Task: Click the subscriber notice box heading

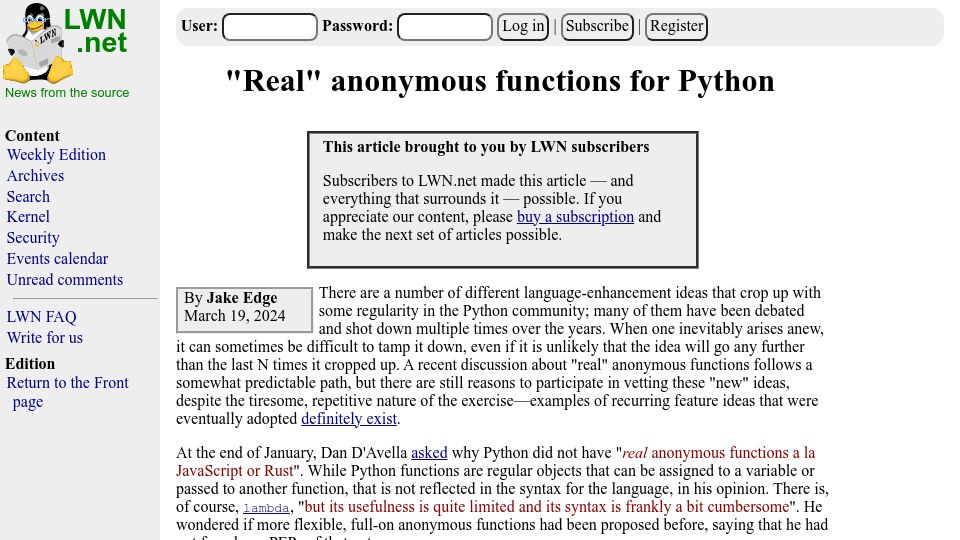Action: coord(486,147)
